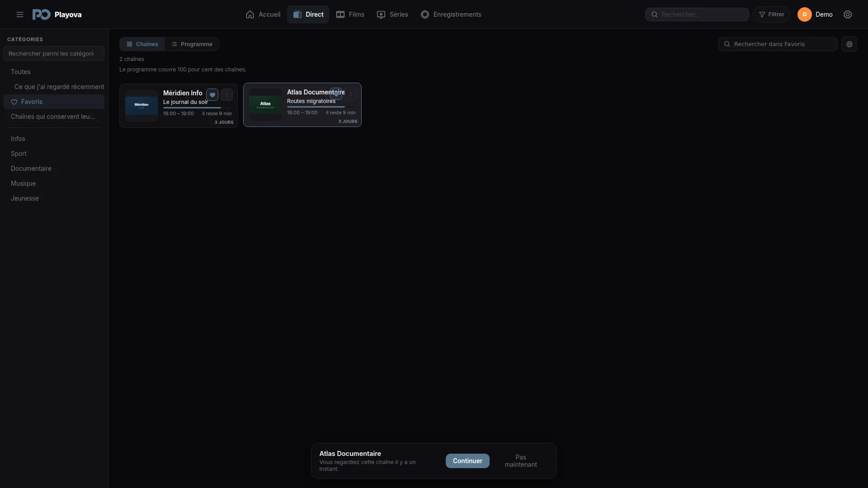
Task: Open the Enregistrements section
Action: coord(451,14)
